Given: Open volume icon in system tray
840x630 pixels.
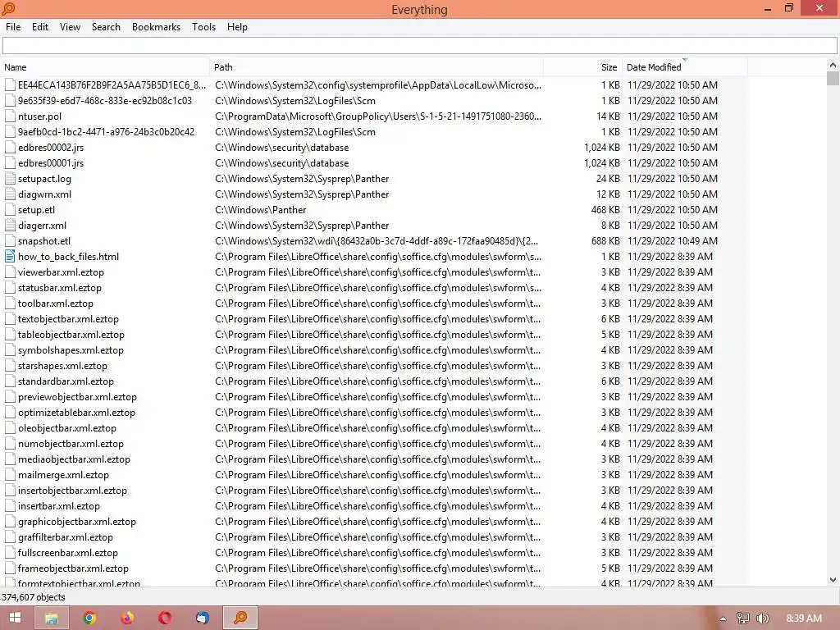Looking at the screenshot, I should click(762, 619).
